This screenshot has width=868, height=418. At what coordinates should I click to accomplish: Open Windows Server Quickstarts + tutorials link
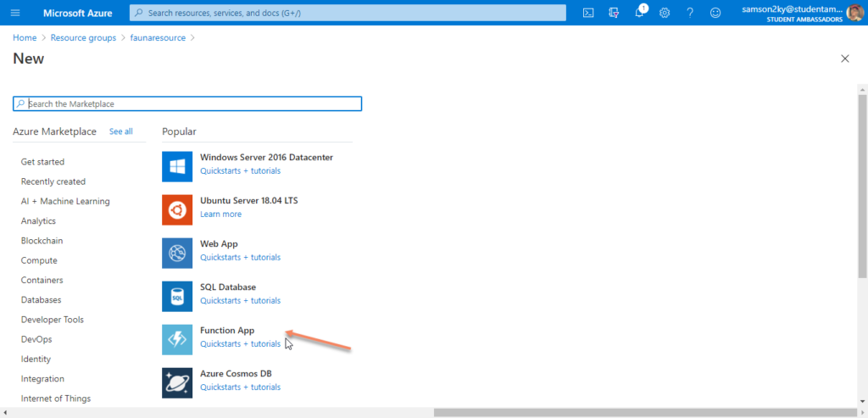click(240, 171)
